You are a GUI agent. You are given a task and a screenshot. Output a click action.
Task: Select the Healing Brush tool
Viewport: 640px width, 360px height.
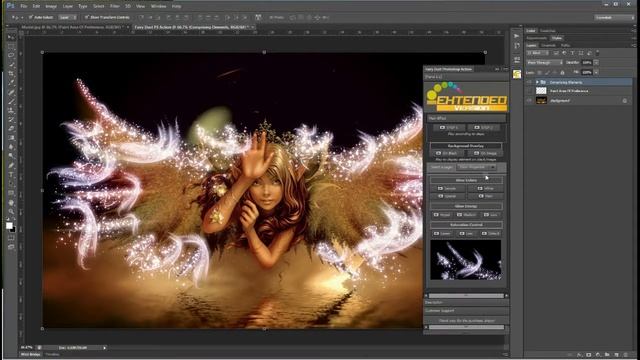(11, 92)
